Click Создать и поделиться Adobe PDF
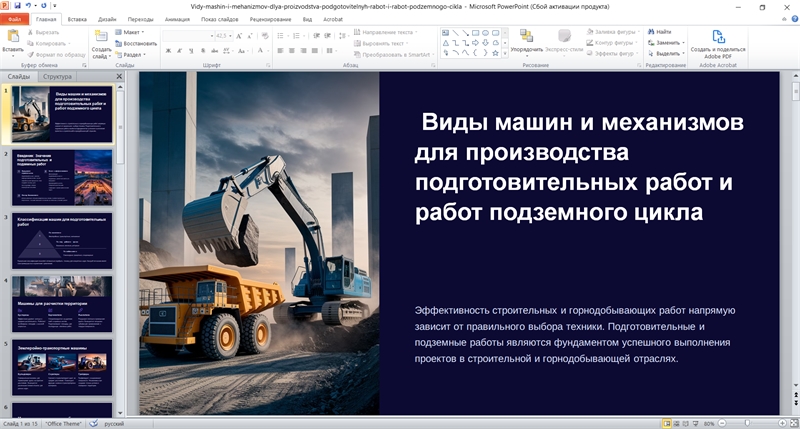800x429 pixels. (718, 44)
